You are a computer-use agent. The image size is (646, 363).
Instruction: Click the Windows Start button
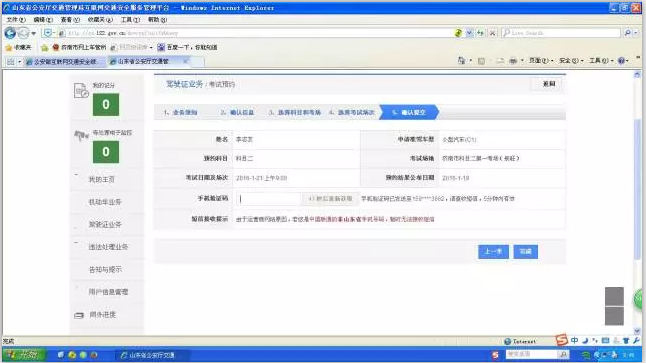pos(24,355)
